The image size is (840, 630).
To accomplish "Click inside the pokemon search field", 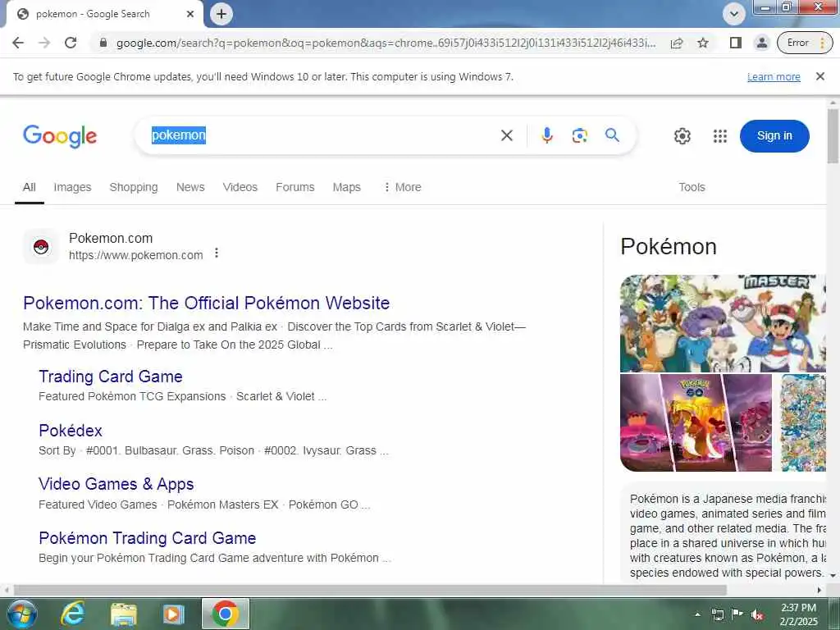I will pyautogui.click(x=322, y=135).
